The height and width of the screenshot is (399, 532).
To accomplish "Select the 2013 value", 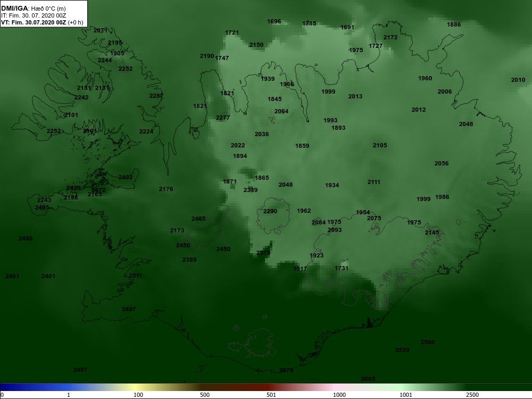I will pyautogui.click(x=355, y=96).
